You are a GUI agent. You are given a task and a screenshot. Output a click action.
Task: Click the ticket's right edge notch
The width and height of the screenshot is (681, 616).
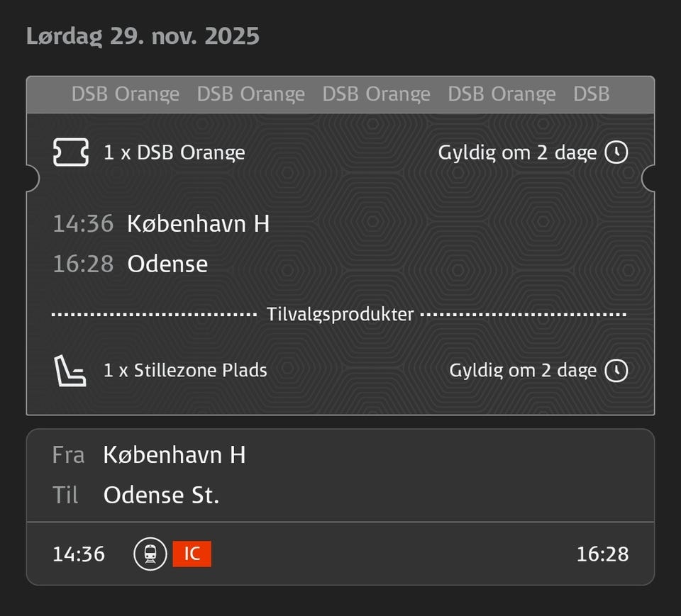(648, 178)
